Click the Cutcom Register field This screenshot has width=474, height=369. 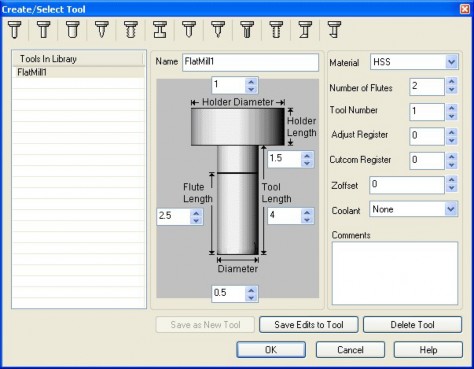[427, 161]
